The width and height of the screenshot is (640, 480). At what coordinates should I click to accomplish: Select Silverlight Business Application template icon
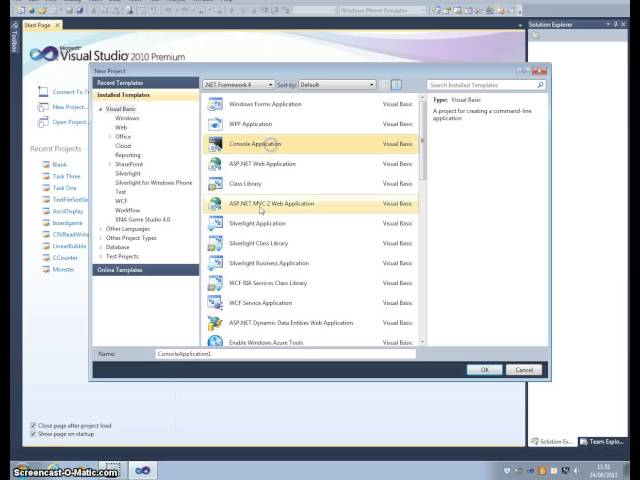[215, 263]
